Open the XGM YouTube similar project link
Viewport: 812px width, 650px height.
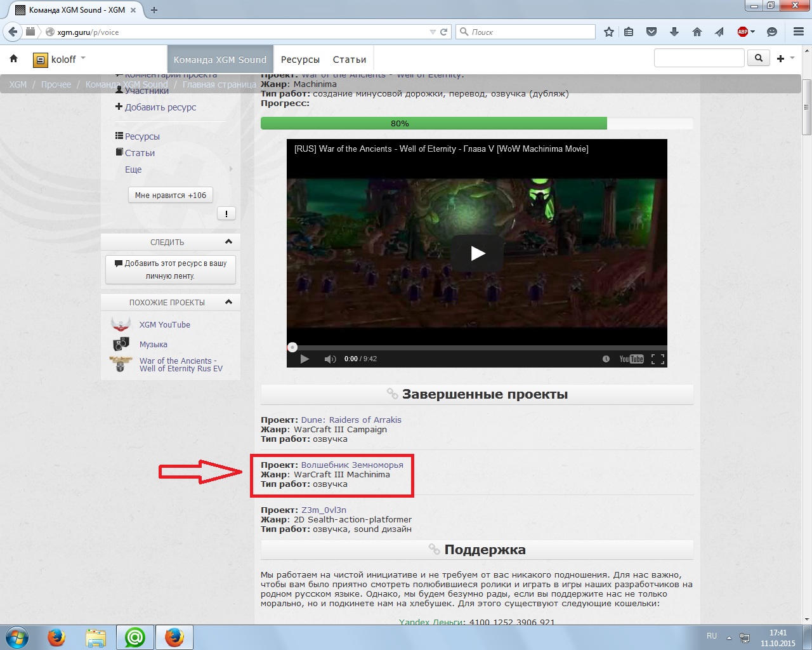(165, 324)
